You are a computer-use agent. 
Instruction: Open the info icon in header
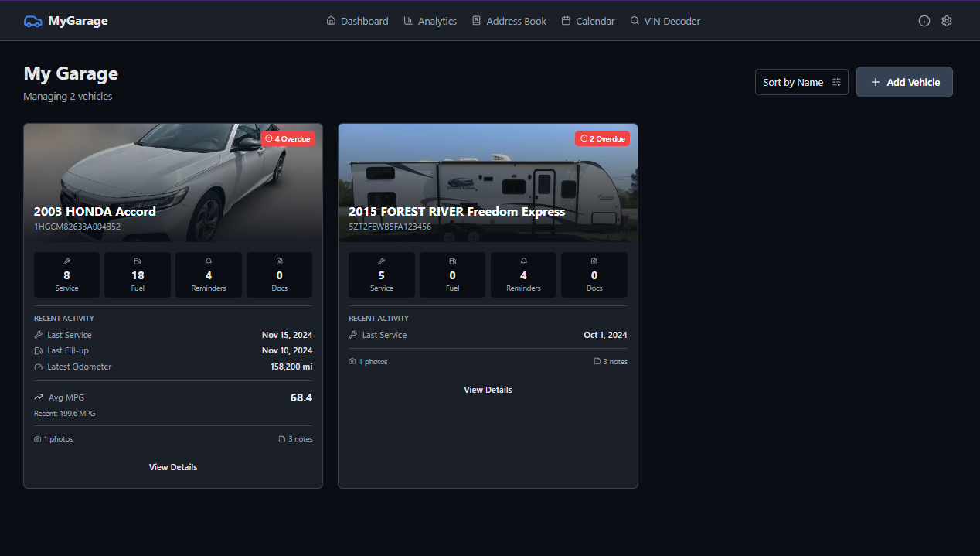pos(924,21)
